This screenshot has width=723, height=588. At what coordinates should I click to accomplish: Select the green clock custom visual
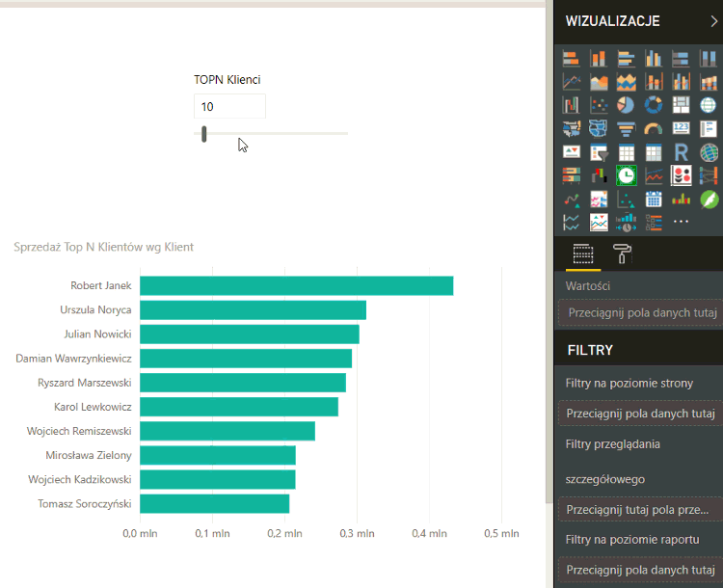pos(626,175)
